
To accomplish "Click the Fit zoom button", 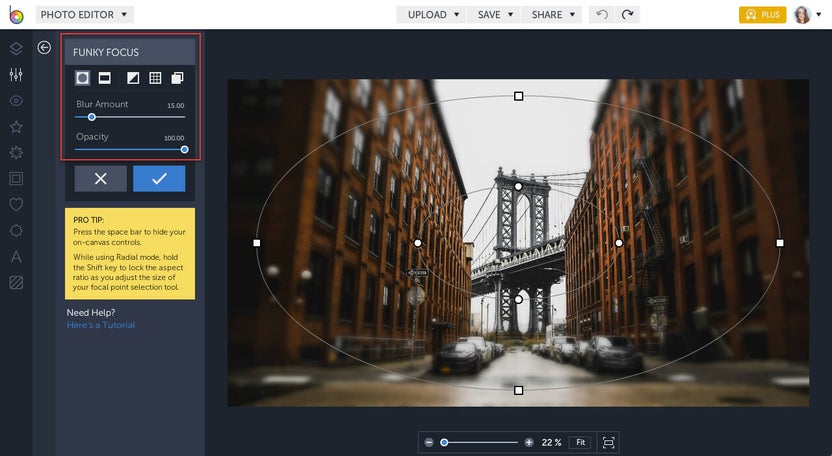I will 580,442.
